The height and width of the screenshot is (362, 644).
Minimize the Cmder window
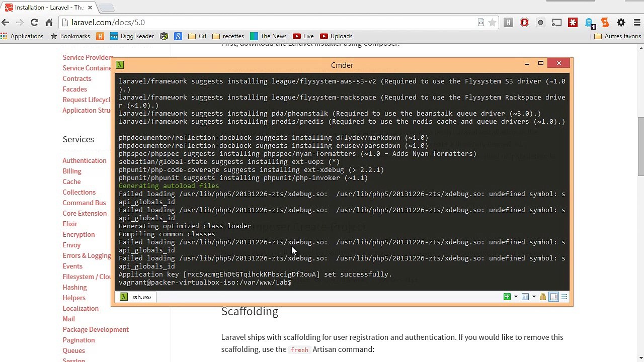527,63
